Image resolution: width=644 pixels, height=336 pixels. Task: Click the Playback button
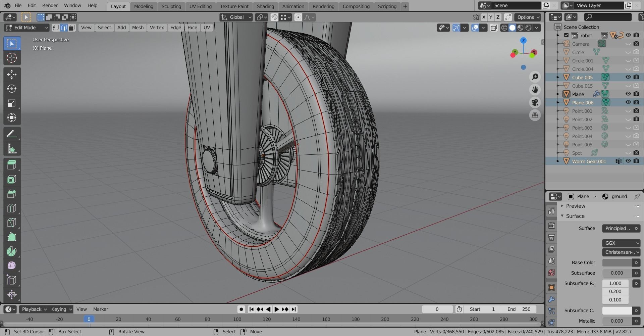(34, 309)
